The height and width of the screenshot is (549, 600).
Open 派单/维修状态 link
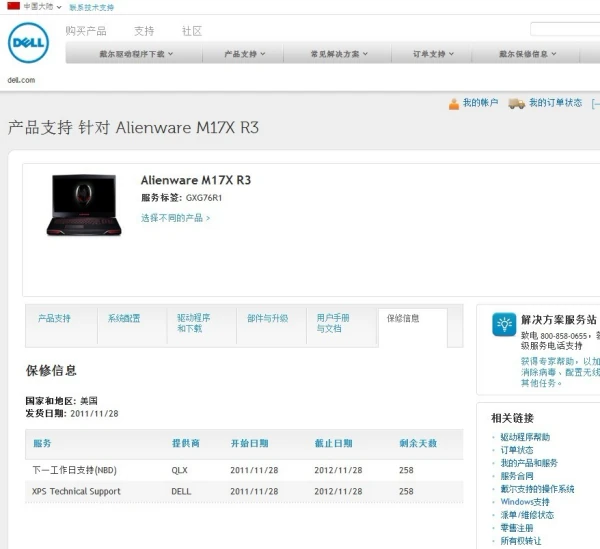tap(527, 515)
